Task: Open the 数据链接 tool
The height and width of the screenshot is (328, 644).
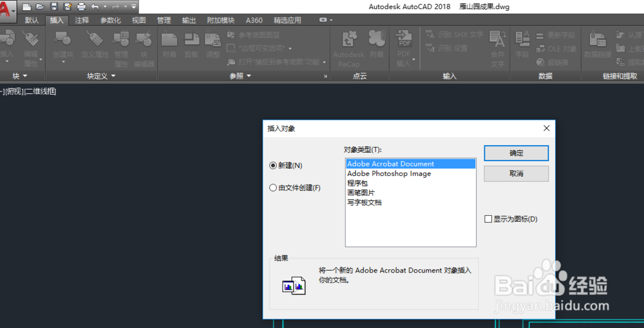Action: [598, 44]
